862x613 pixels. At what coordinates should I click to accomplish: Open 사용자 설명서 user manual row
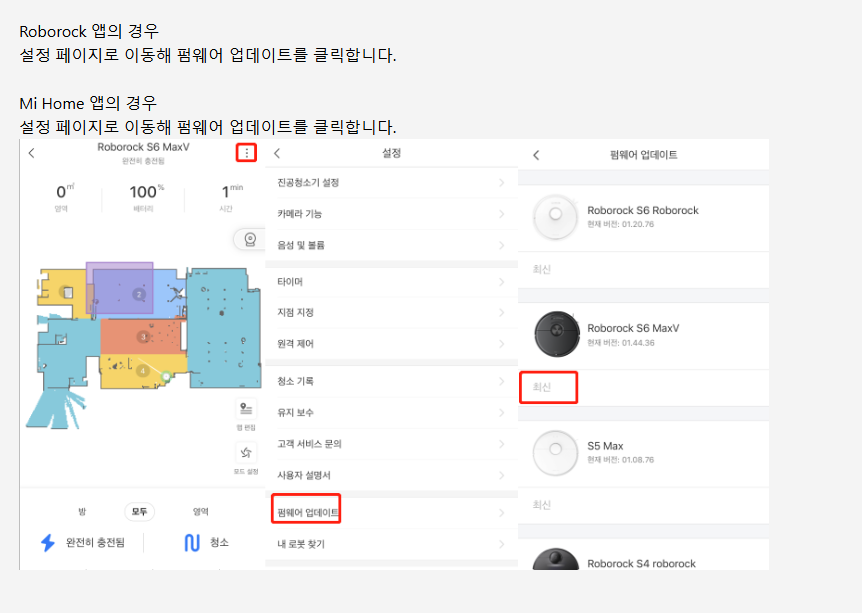[x=391, y=476]
